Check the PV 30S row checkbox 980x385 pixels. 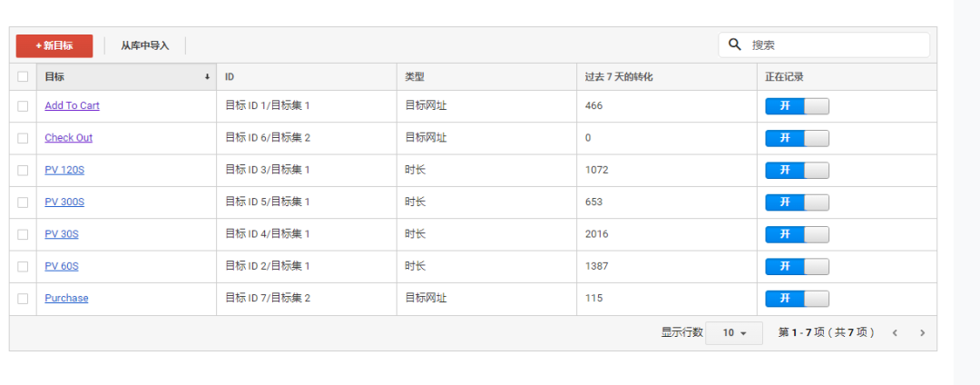point(23,234)
